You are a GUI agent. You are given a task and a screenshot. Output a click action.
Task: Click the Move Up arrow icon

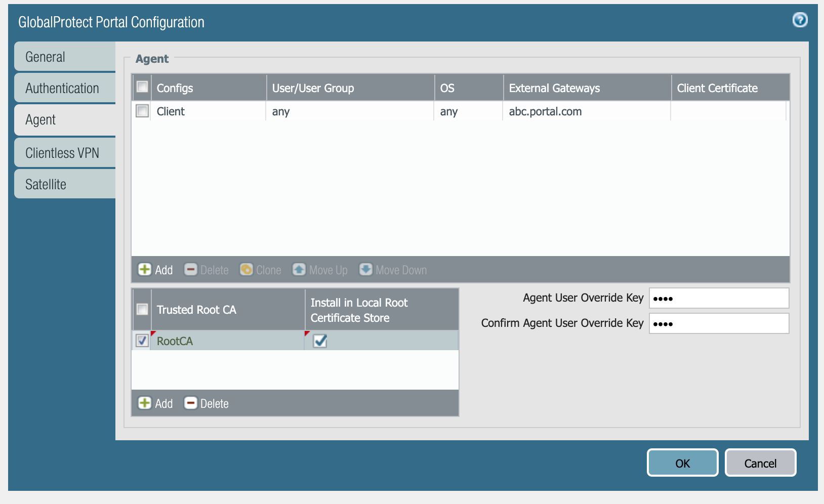pos(299,270)
